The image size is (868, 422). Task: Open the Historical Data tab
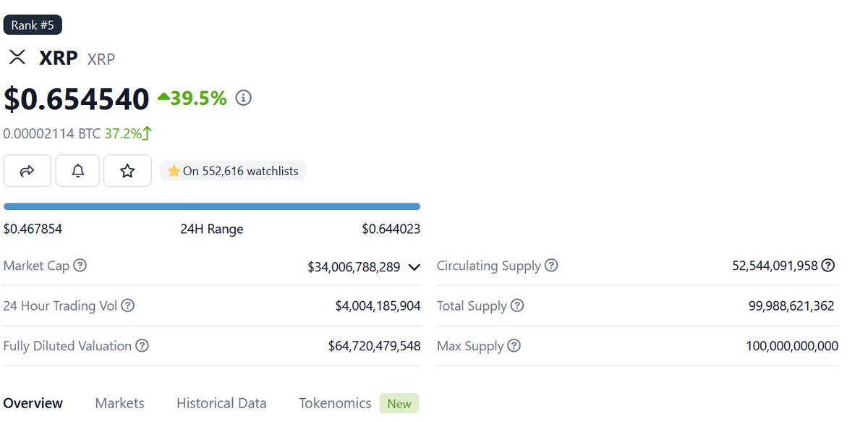pyautogui.click(x=221, y=403)
